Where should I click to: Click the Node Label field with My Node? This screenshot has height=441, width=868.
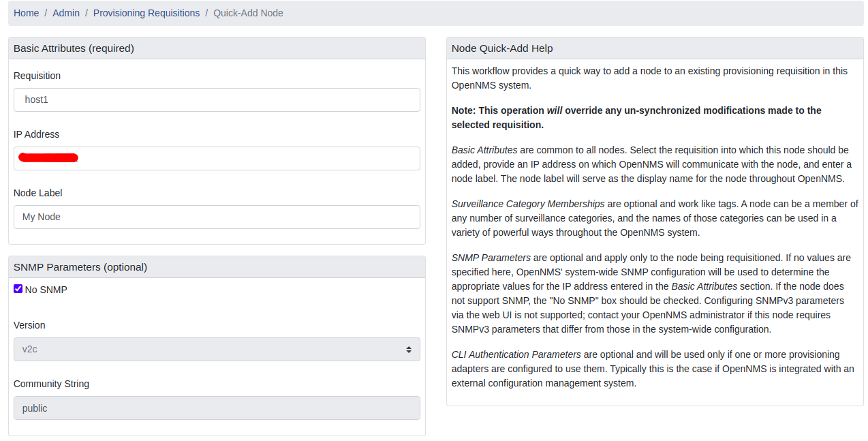point(217,217)
